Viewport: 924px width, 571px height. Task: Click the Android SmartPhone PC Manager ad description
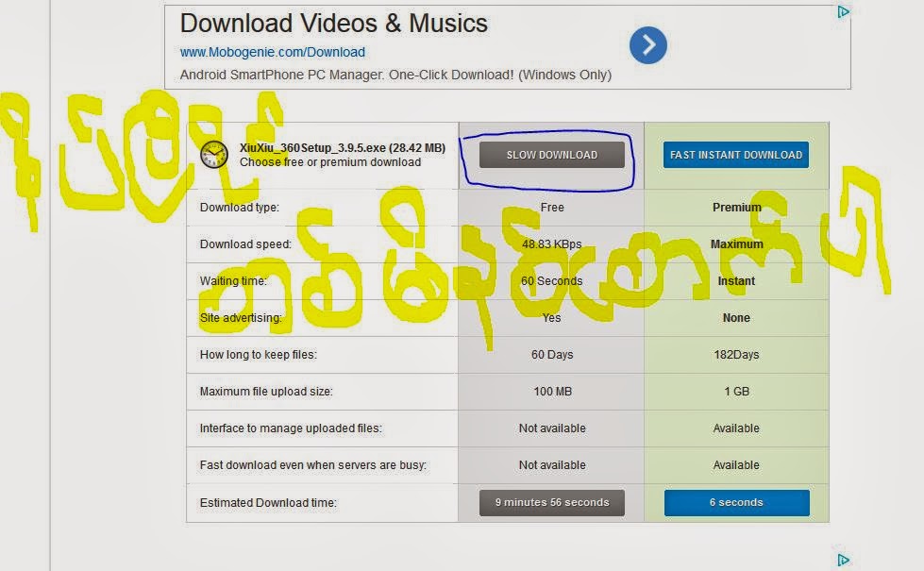395,75
